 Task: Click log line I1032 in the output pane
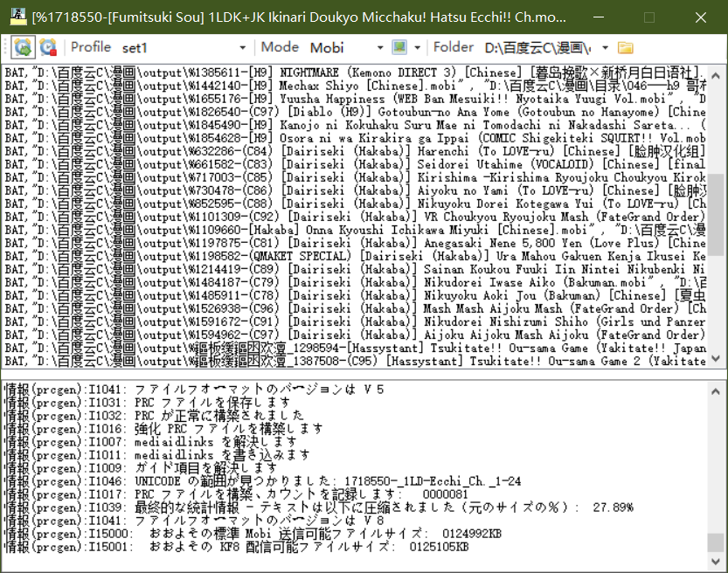(x=154, y=415)
